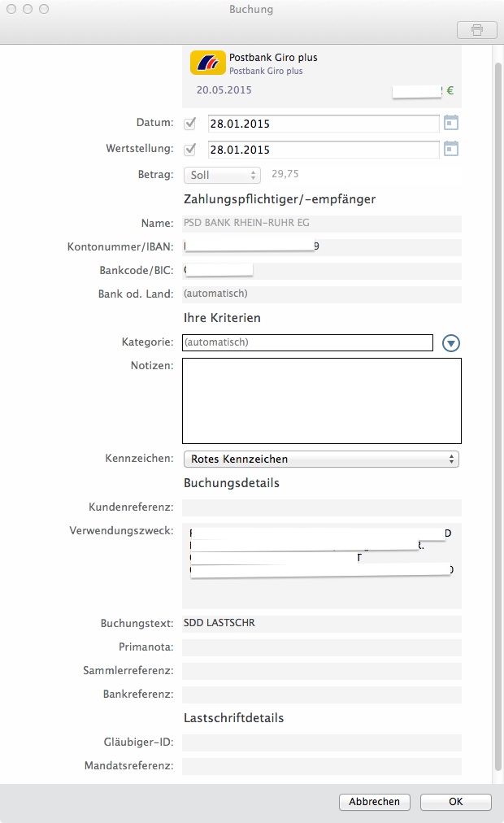The width and height of the screenshot is (504, 823).
Task: Click the Bankcode/BIC field
Action: pos(321,271)
